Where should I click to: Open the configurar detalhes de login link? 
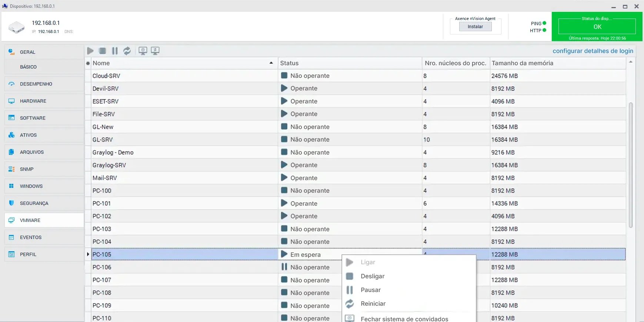[593, 51]
